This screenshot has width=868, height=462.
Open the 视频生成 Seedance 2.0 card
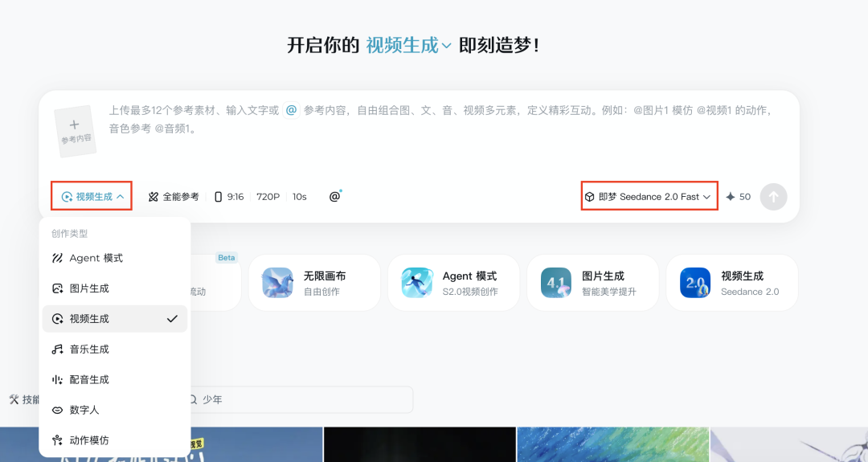tap(732, 283)
